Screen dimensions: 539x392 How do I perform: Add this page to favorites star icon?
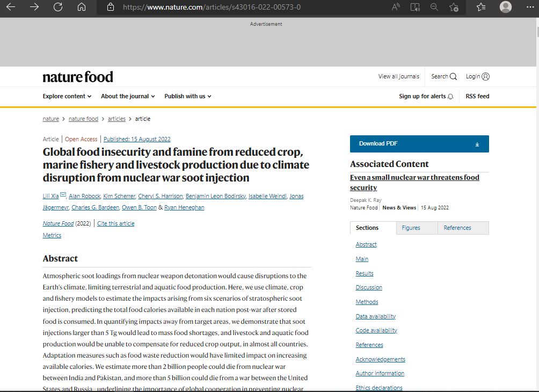pyautogui.click(x=454, y=7)
